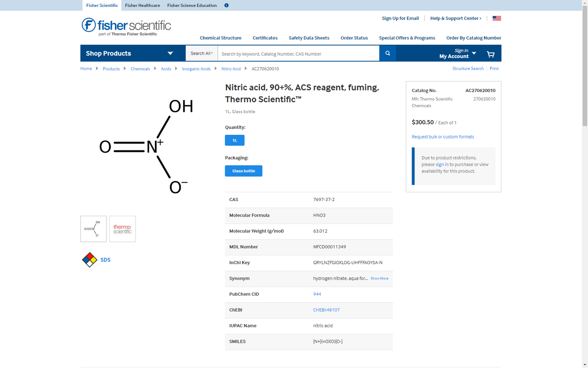This screenshot has height=368, width=588.
Task: Open the Search All category dropdown
Action: [202, 53]
